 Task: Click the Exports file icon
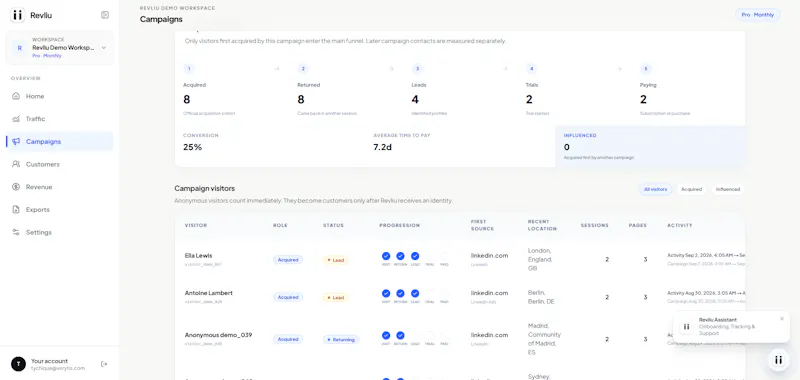click(x=16, y=210)
